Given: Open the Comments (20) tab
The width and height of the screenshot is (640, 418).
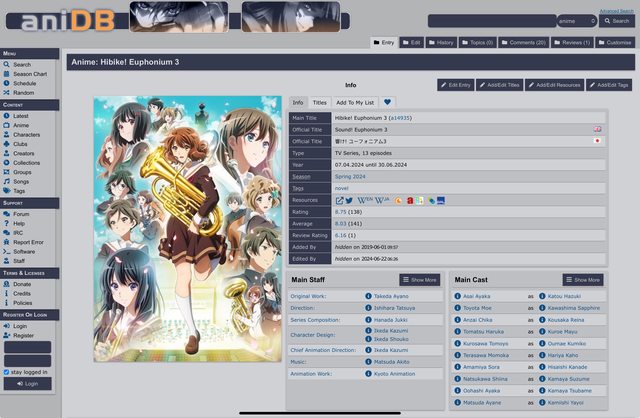Looking at the screenshot, I should pos(524,42).
